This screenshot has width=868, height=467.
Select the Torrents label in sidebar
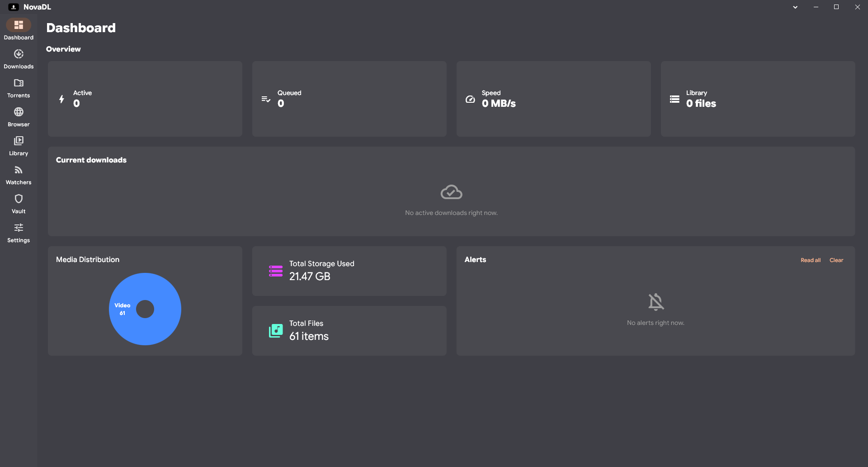[19, 95]
